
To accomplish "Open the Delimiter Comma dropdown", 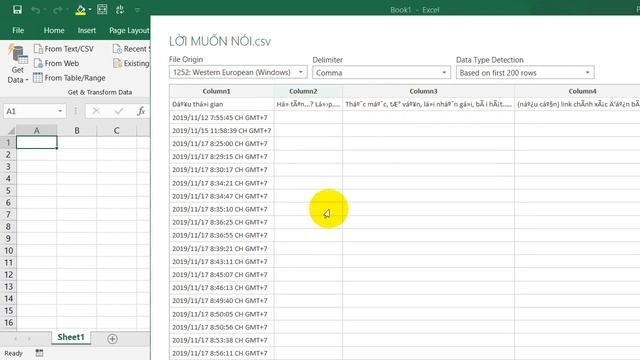I will click(381, 73).
